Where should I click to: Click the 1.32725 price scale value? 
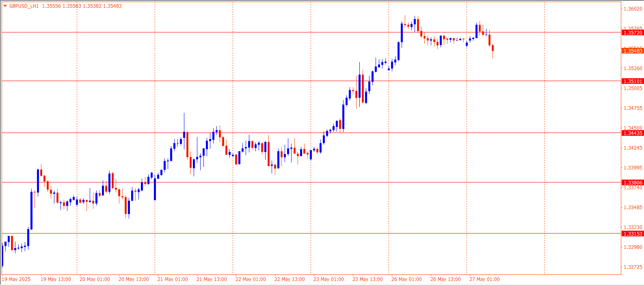[x=633, y=267]
